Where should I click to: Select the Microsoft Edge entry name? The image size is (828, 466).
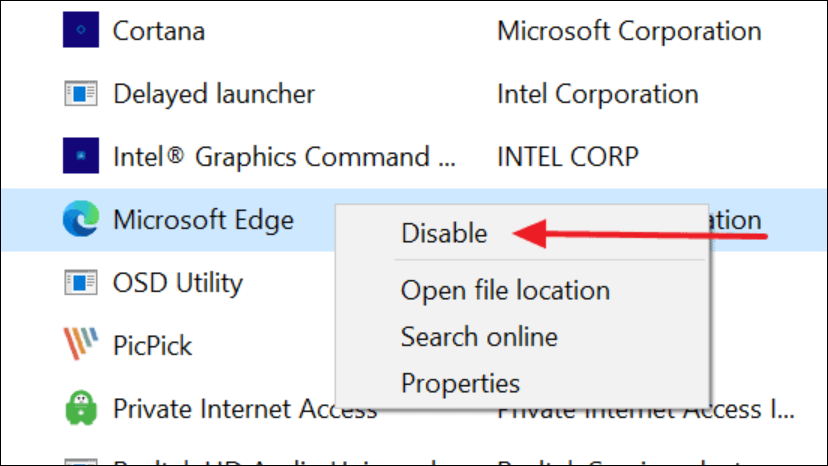(203, 220)
